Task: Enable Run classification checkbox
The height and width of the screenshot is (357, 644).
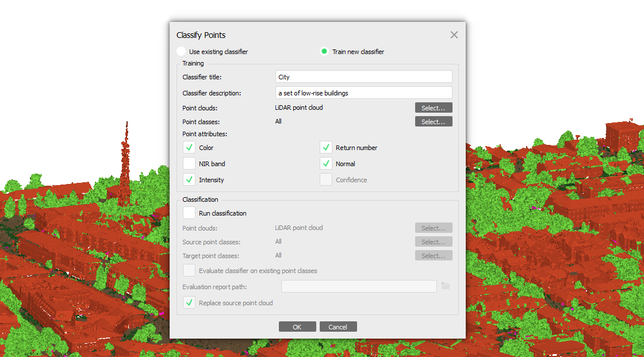Action: pyautogui.click(x=189, y=213)
